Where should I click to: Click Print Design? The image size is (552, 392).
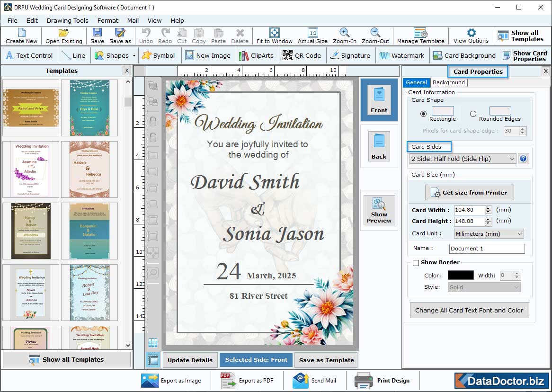point(383,381)
